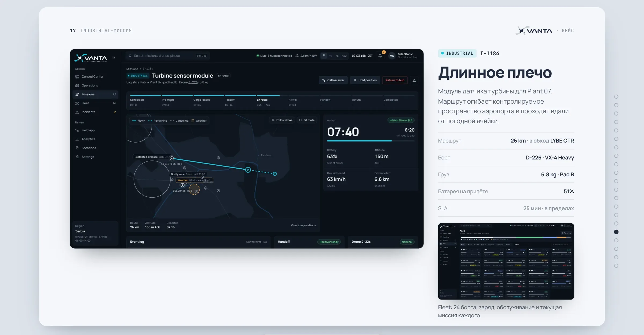
Task: Focus the search missions, drones, places field
Action: click(168, 56)
